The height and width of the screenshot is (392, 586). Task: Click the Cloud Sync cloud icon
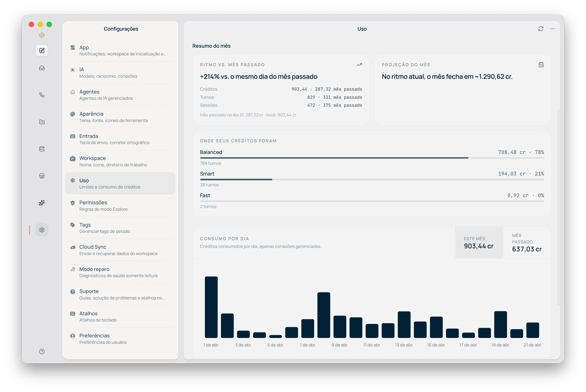coord(72,247)
